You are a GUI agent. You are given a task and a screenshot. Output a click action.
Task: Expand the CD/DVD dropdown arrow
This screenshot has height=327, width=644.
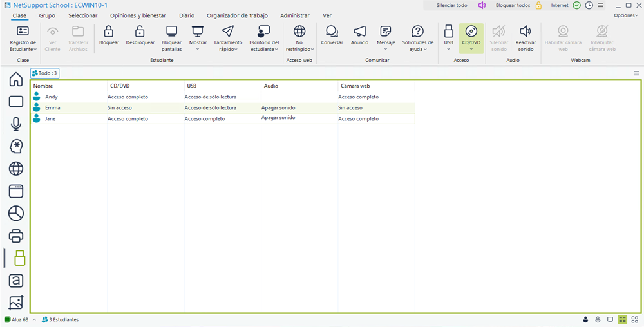(x=471, y=49)
